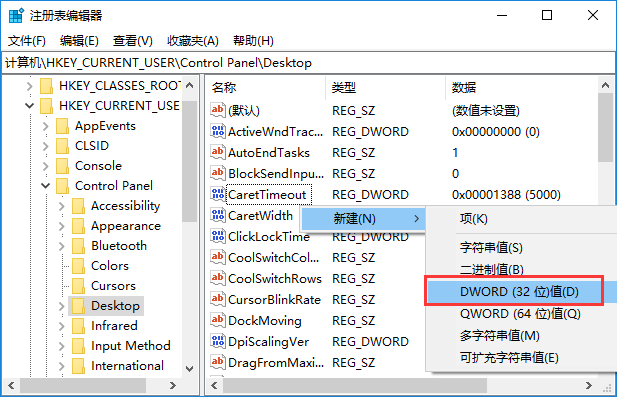Click the string icon beside CoolSwitchRows
Viewport: 617px width, 397px height.
click(x=218, y=278)
